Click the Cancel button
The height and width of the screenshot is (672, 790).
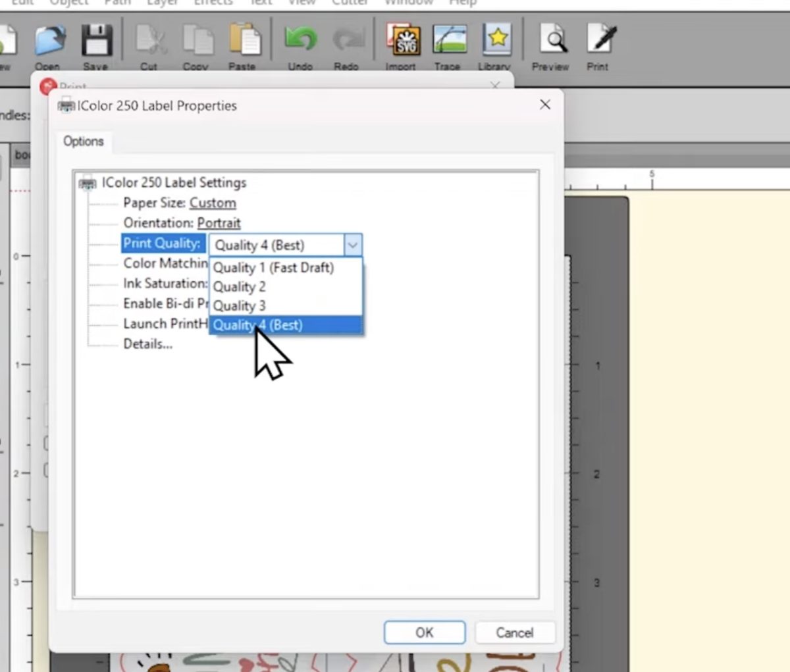point(515,633)
